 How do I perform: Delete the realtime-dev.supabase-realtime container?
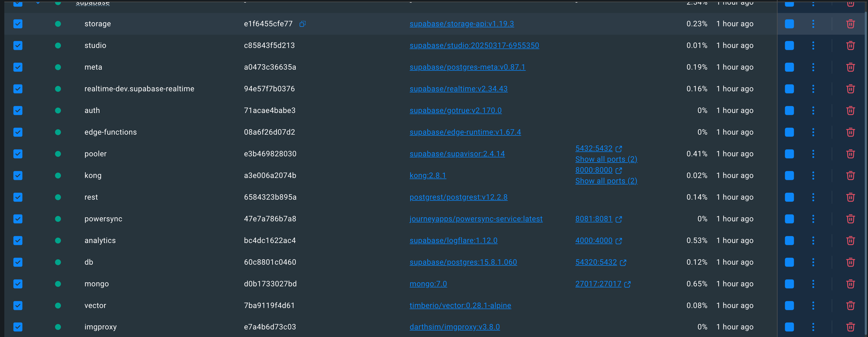[x=850, y=89]
